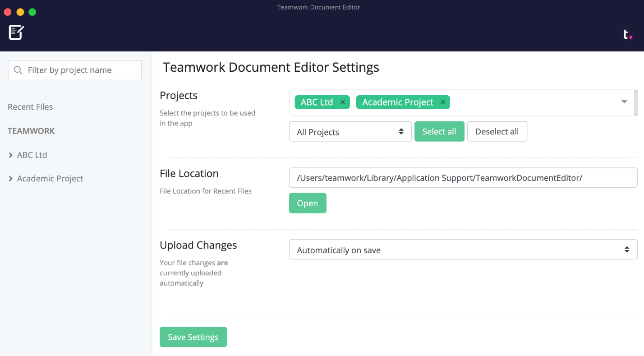
Task: Open the Teamwork 't.' logo icon
Action: point(628,34)
